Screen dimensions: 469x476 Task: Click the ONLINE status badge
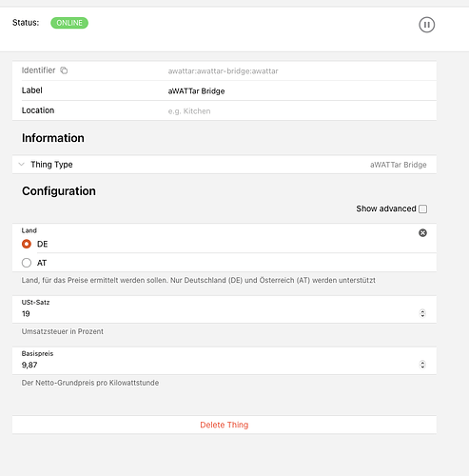[x=69, y=23]
